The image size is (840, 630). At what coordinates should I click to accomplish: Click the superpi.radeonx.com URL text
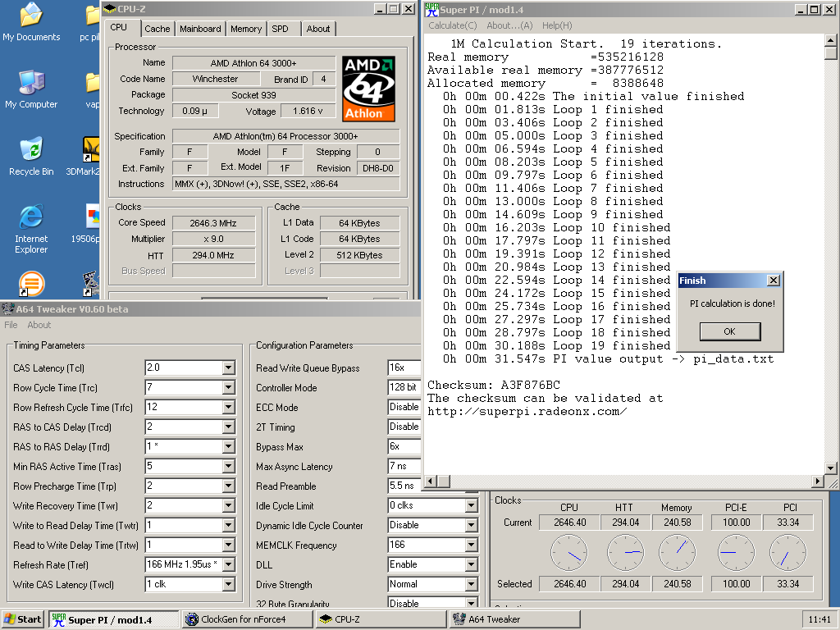527,412
